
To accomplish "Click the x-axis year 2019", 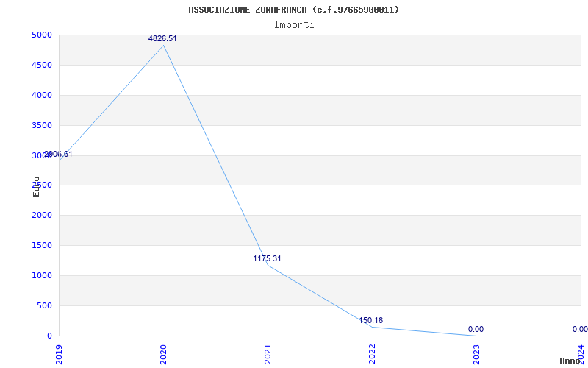I will 59,355.
